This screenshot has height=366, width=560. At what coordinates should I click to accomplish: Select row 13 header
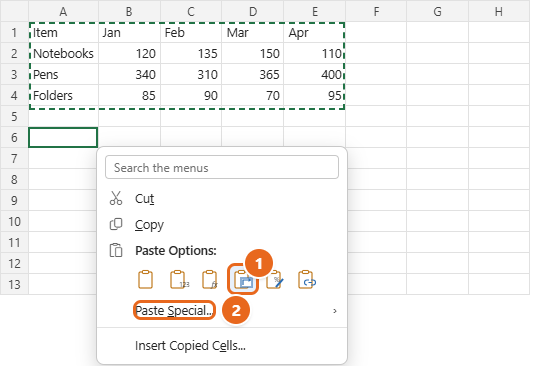pyautogui.click(x=14, y=285)
